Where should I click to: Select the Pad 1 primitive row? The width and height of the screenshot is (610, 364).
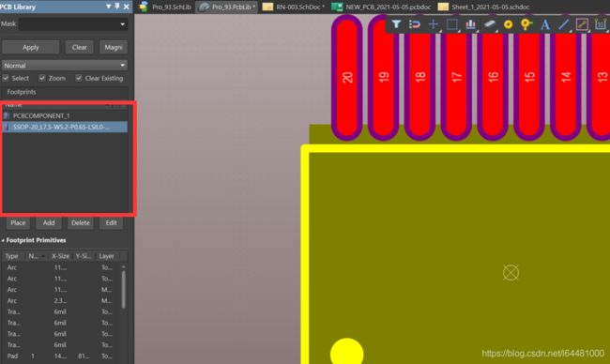click(61, 356)
